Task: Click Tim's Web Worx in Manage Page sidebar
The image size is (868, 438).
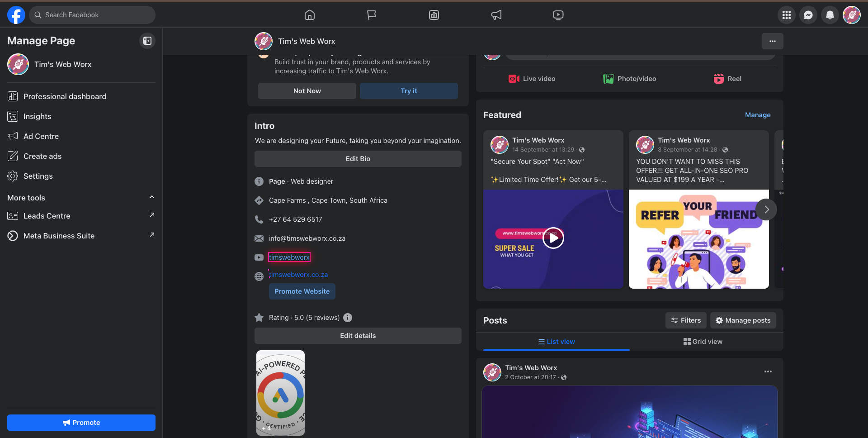Action: pos(63,64)
